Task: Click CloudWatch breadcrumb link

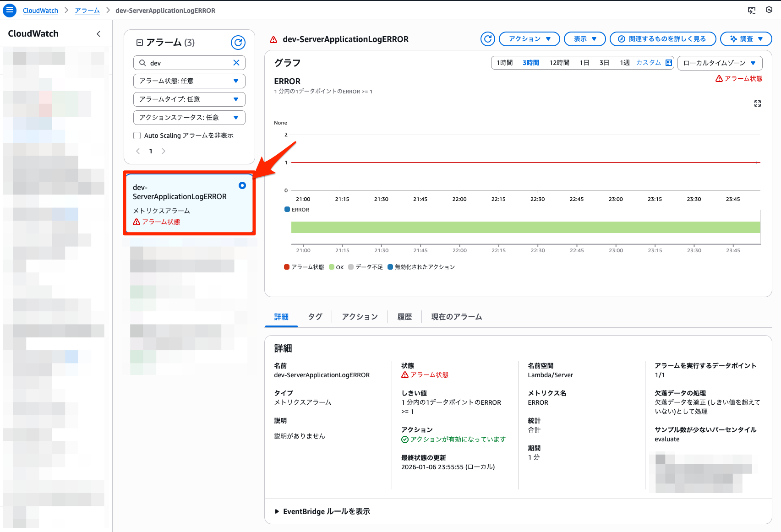Action: pyautogui.click(x=40, y=11)
